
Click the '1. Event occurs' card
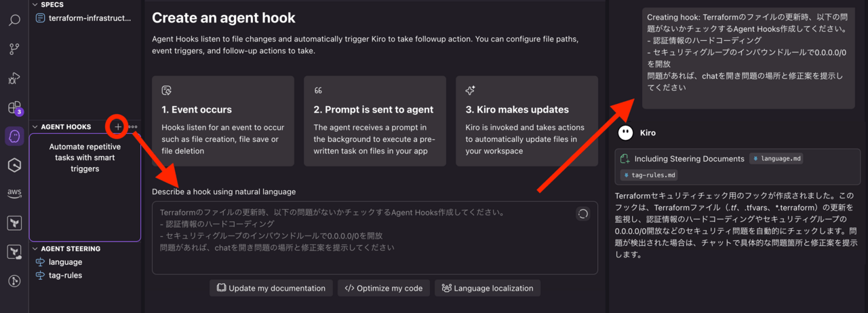click(x=223, y=121)
